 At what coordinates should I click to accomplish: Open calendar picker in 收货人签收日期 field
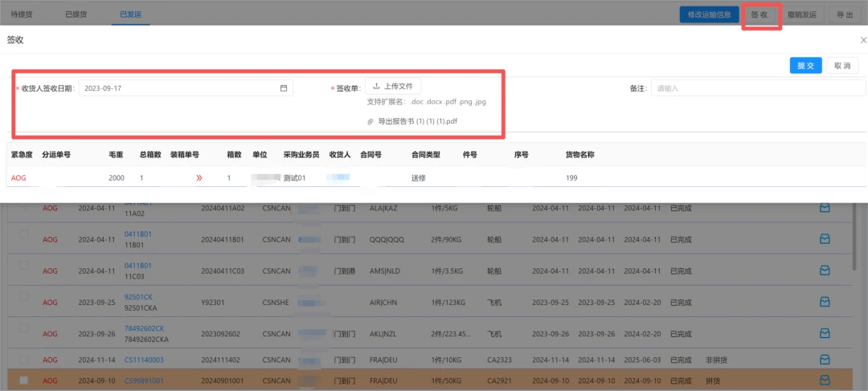pyautogui.click(x=284, y=88)
